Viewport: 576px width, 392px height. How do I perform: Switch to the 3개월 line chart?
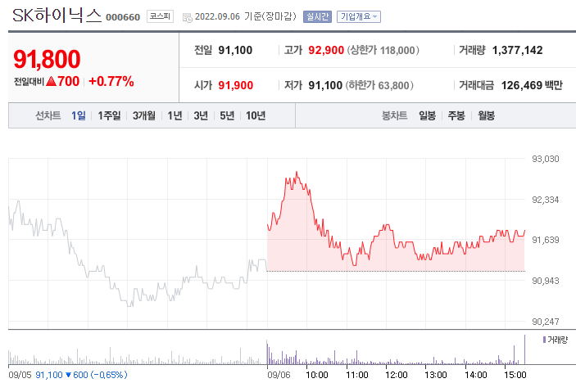click(144, 115)
